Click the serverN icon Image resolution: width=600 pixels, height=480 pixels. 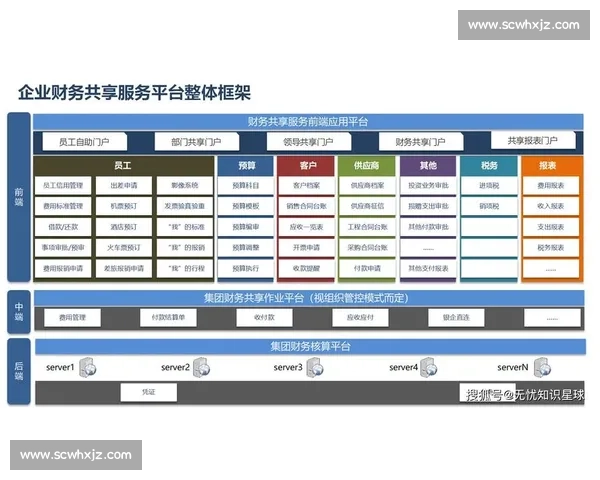point(543,367)
